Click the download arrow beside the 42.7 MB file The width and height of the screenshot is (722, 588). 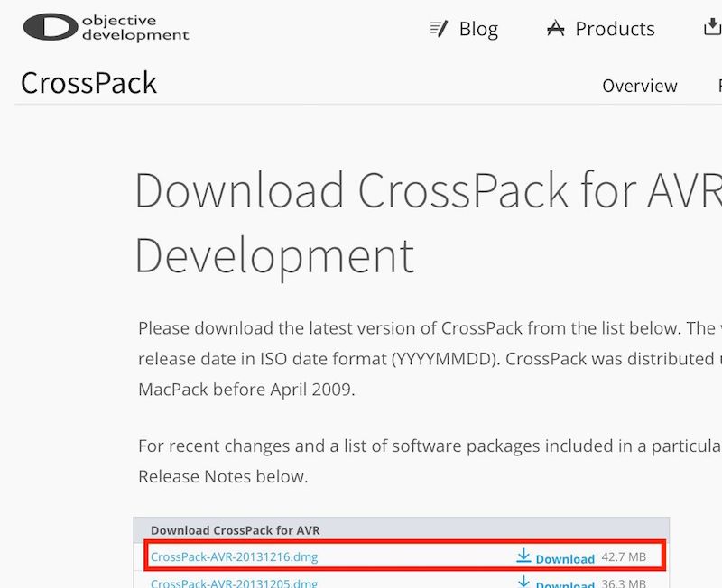pos(523,556)
